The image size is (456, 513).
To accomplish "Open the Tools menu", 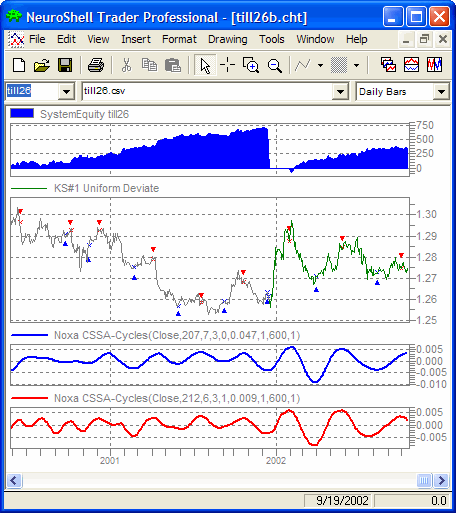I will click(272, 39).
